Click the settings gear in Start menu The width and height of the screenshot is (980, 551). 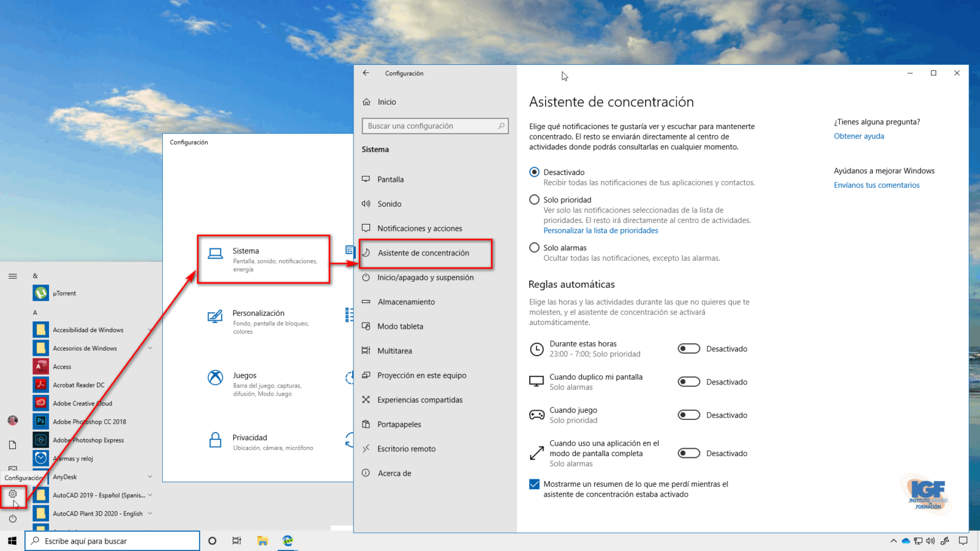13,494
